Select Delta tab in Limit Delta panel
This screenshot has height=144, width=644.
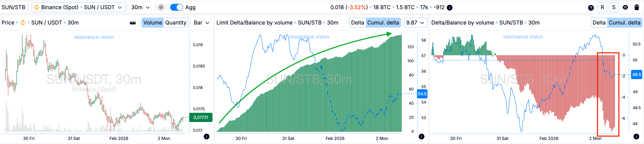click(357, 23)
